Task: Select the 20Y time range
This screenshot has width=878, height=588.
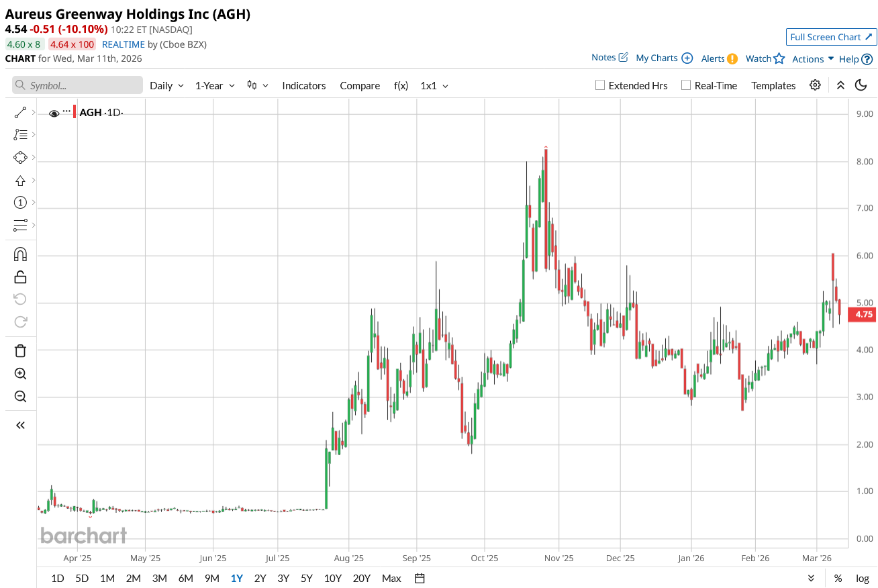Action: click(362, 578)
